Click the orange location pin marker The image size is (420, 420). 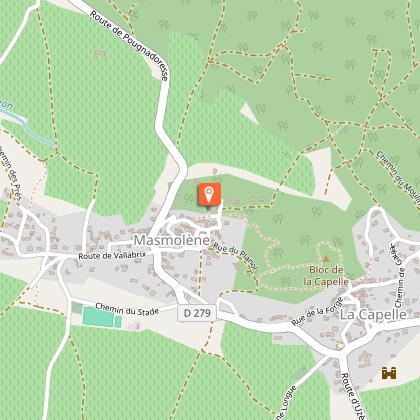tap(209, 194)
